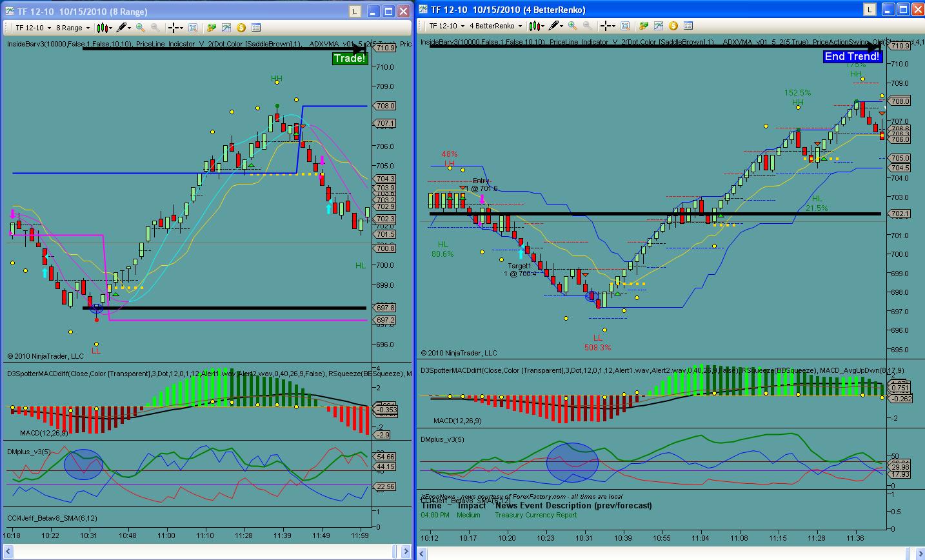Click the blue End Trend! signal label
This screenshot has width=925, height=560.
point(852,57)
